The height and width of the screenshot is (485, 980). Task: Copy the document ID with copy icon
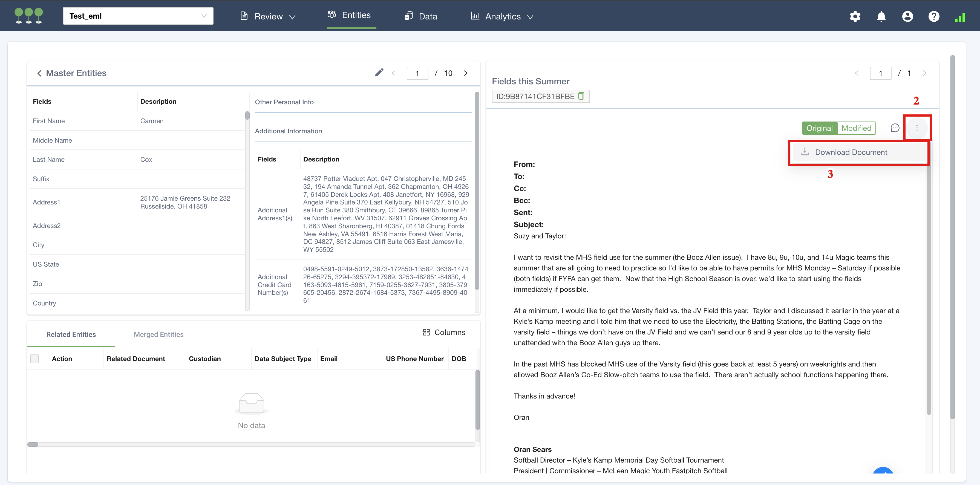pyautogui.click(x=581, y=96)
